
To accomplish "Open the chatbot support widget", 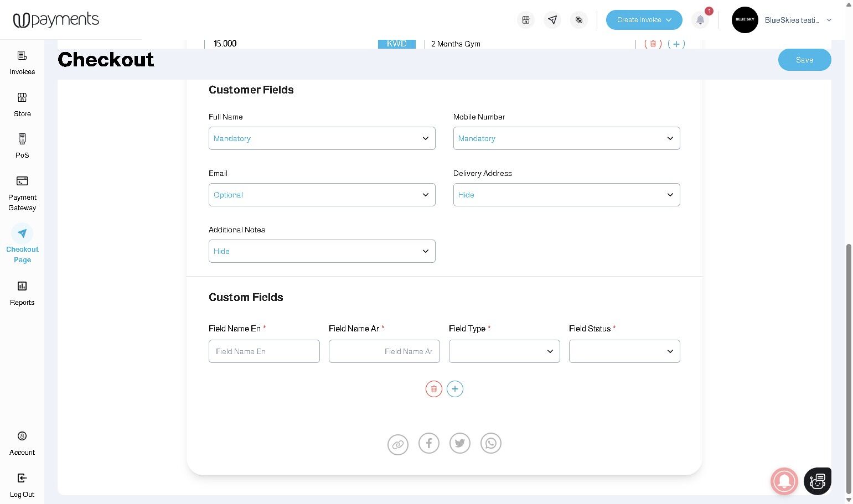I will 818,481.
